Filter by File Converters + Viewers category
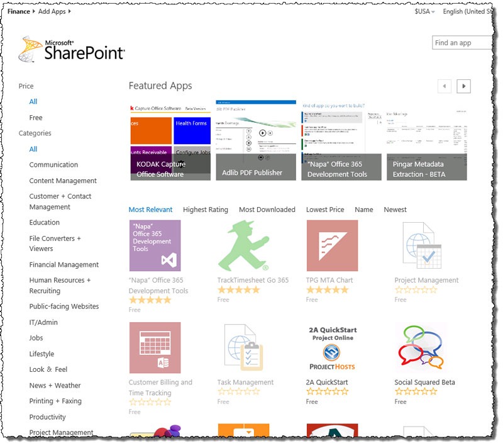The height and width of the screenshot is (448, 503). point(55,244)
